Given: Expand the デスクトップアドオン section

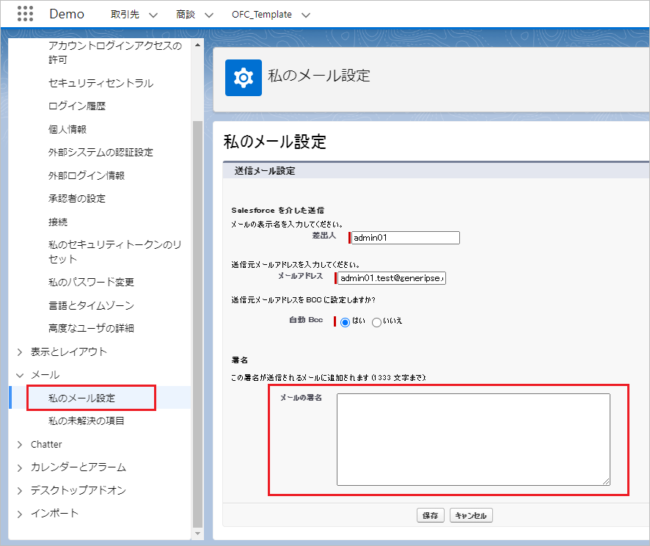Looking at the screenshot, I should point(19,490).
